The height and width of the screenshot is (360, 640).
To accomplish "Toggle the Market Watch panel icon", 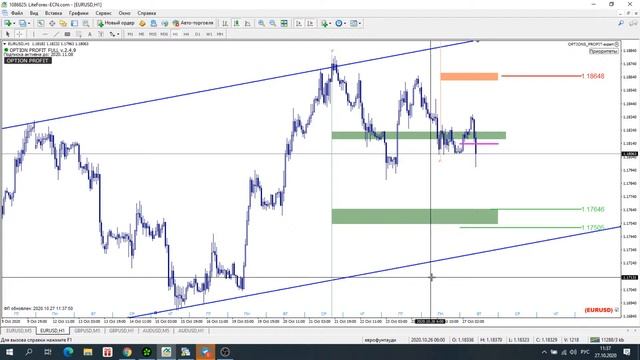I will pyautogui.click(x=41, y=24).
